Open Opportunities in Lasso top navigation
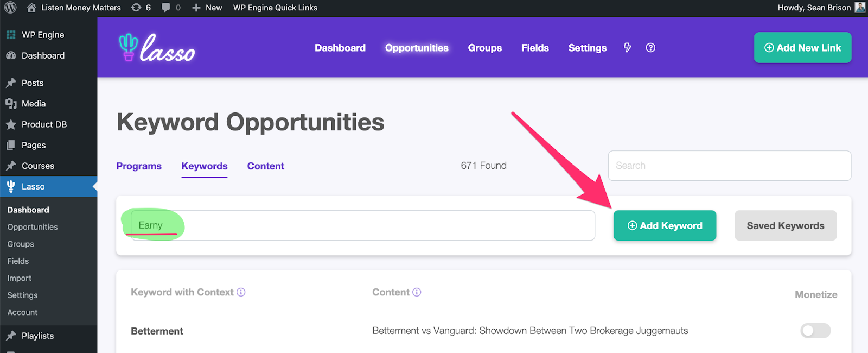This screenshot has width=868, height=353. (417, 48)
